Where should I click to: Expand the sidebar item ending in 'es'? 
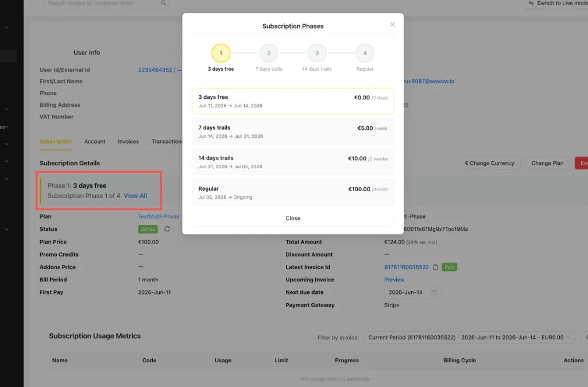tap(4, 127)
